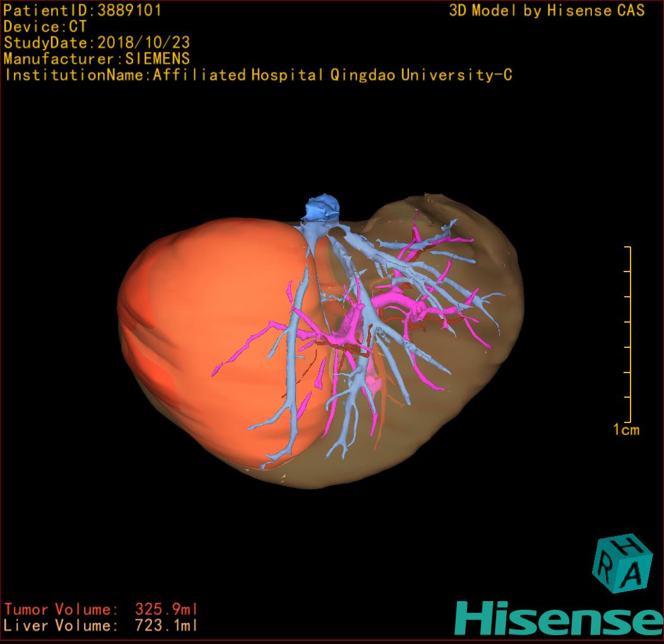The height and width of the screenshot is (644, 664).
Task: Click the Device:CT label
Action: point(45,27)
